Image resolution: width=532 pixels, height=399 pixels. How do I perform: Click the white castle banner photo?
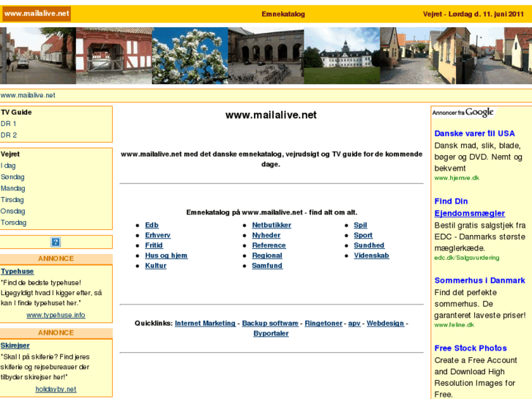342,56
